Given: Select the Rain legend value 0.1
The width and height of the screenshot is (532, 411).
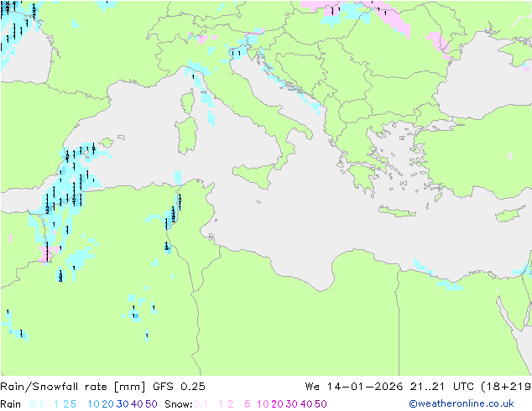Looking at the screenshot, I should click(x=36, y=404).
